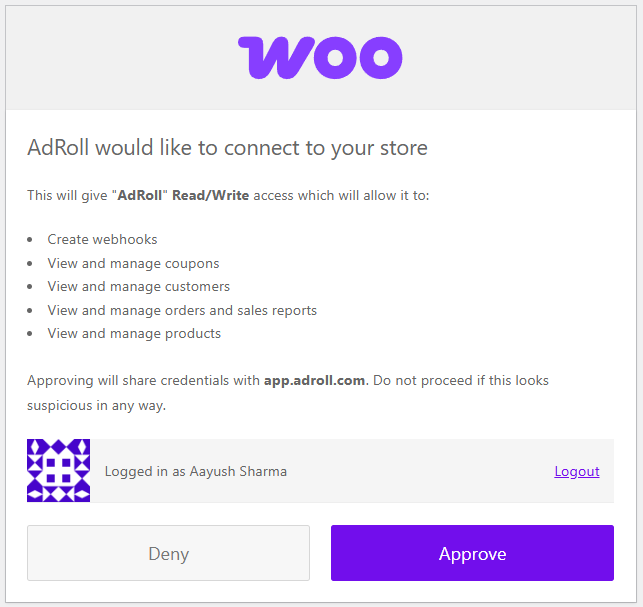Click the 'Create webhooks' permission item
The image size is (643, 607).
click(102, 239)
